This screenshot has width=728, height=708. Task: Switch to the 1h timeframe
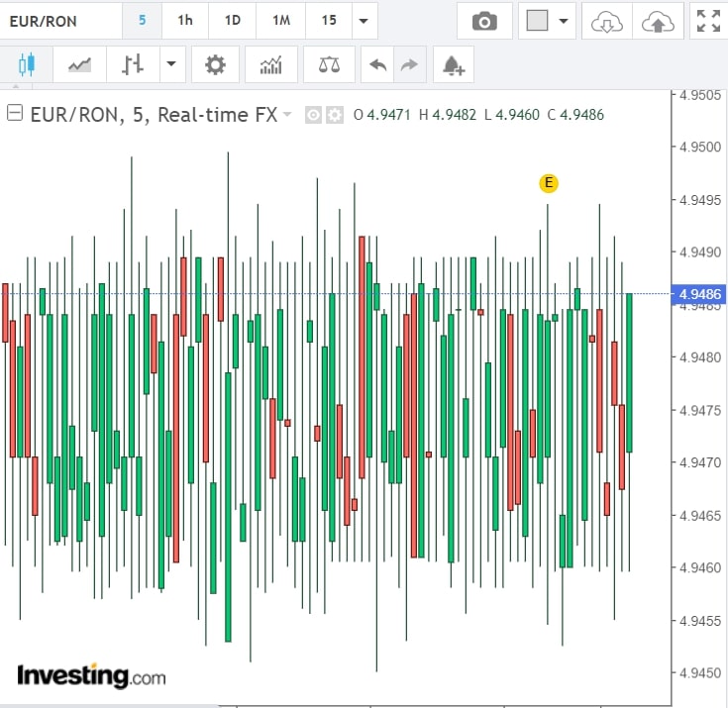185,21
